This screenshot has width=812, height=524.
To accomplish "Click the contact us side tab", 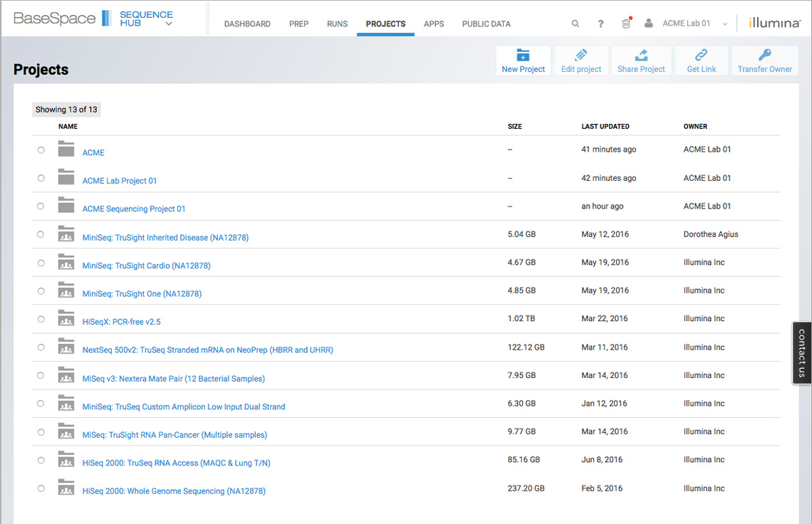I will tap(802, 353).
